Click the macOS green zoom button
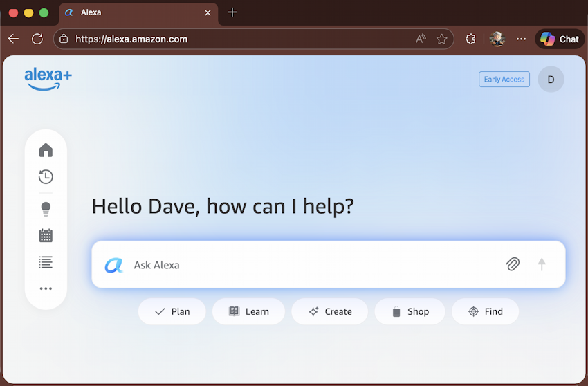Image resolution: width=588 pixels, height=386 pixels. (x=44, y=12)
